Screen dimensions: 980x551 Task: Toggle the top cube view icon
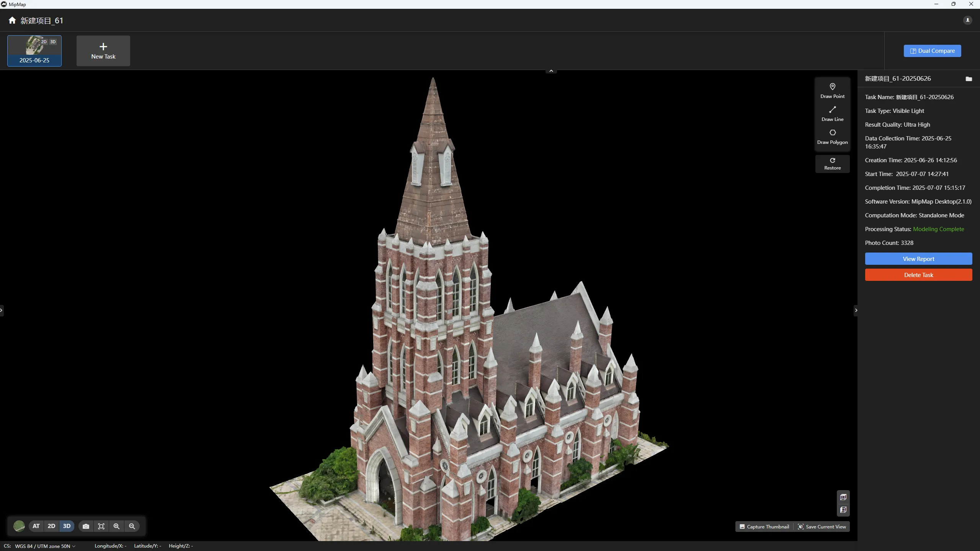point(843,497)
